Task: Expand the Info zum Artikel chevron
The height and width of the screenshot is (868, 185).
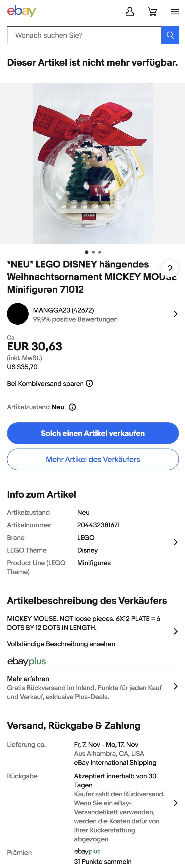Action: (x=175, y=542)
